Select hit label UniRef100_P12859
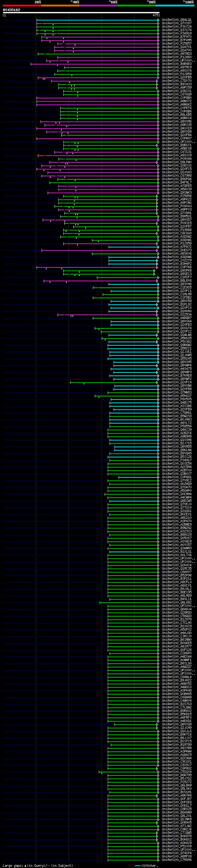Screen dimensions: 197x868 (x=176, y=74)
